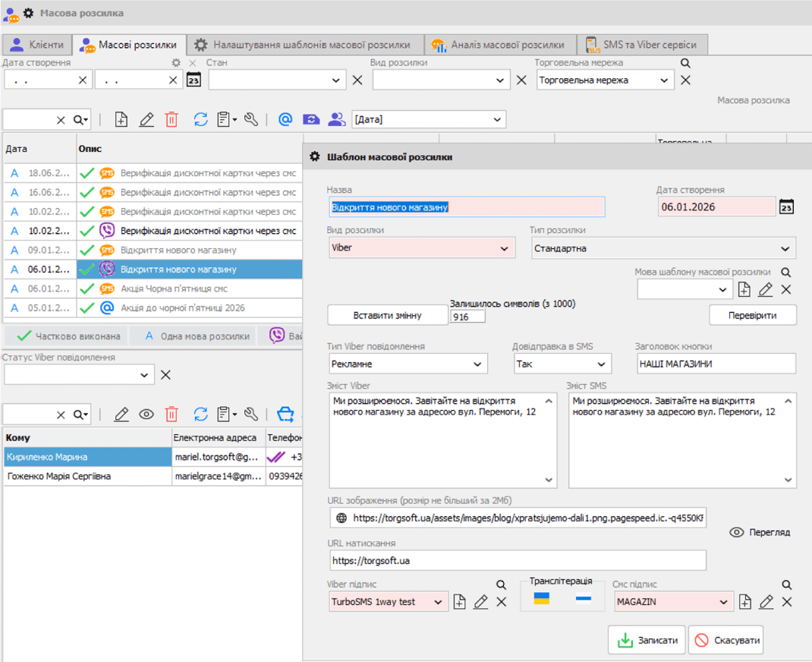Refresh the mailings list in top toolbar
The height and width of the screenshot is (662, 812).
coord(200,120)
